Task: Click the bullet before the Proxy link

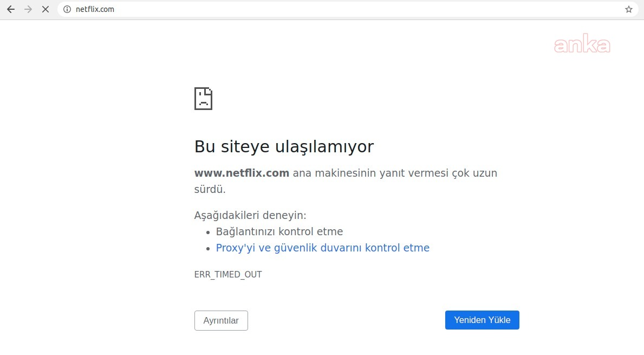Action: click(x=209, y=248)
